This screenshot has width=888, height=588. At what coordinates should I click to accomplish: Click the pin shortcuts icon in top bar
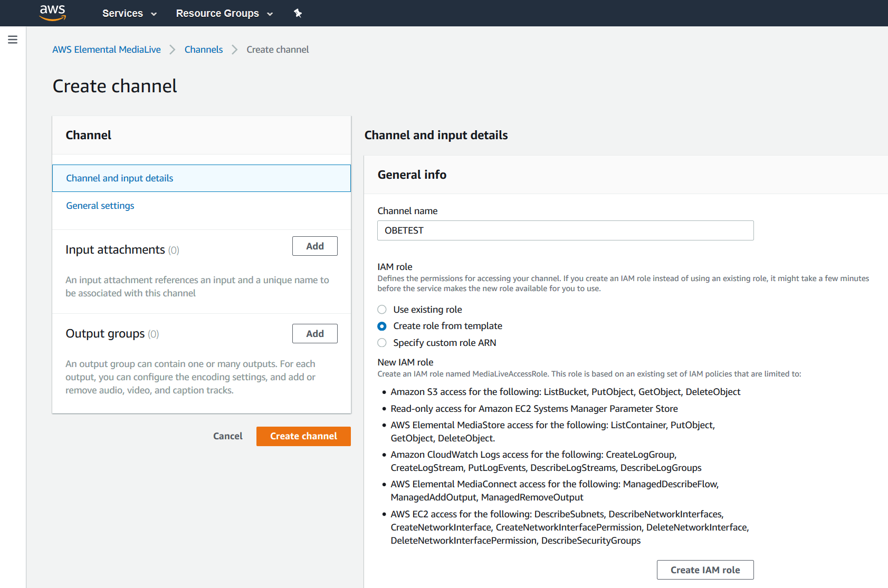coord(298,13)
